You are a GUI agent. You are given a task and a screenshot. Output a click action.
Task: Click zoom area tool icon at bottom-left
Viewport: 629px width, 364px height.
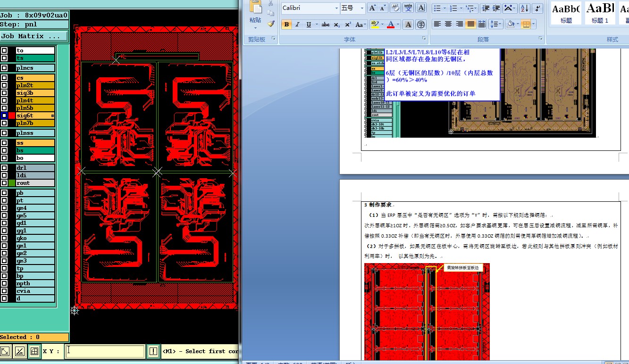click(x=5, y=351)
